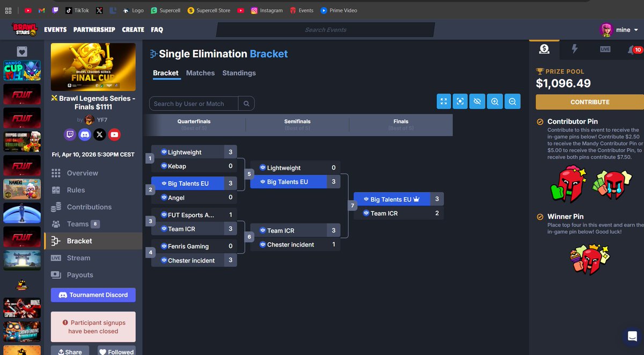Open the Gmail bookmark icon

click(42, 10)
